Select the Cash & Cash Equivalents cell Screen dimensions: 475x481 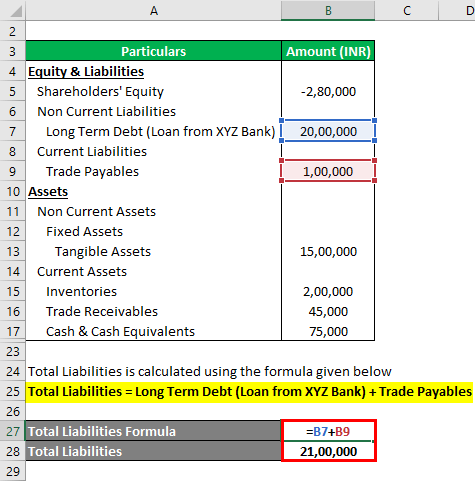(x=153, y=331)
